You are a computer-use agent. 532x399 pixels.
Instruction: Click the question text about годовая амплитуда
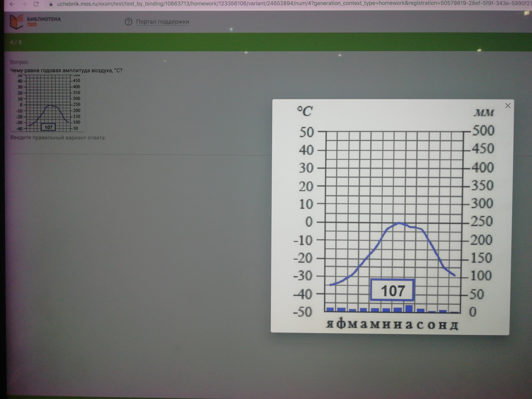[66, 70]
